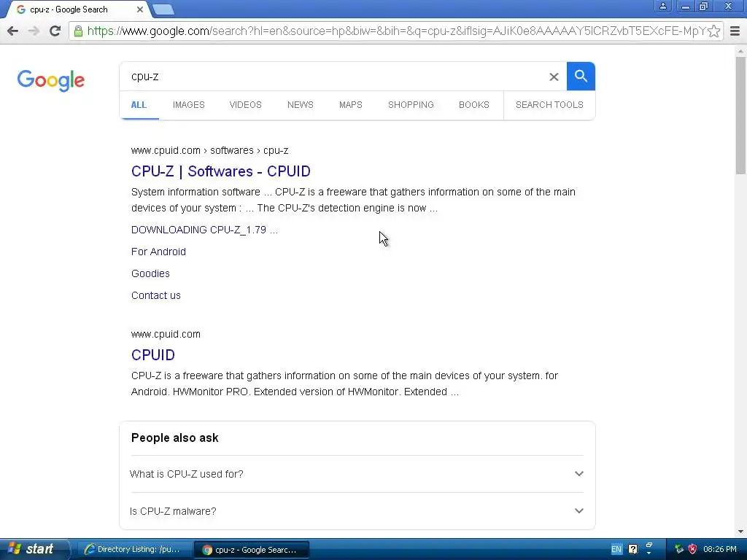Open the Goodies sitelink
This screenshot has width=747, height=560.
(x=150, y=274)
